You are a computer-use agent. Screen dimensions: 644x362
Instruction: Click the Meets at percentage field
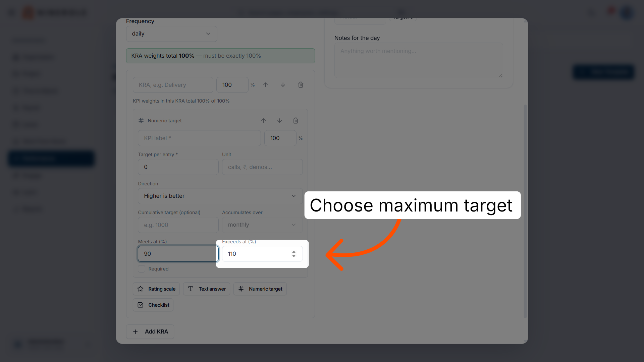tap(178, 254)
